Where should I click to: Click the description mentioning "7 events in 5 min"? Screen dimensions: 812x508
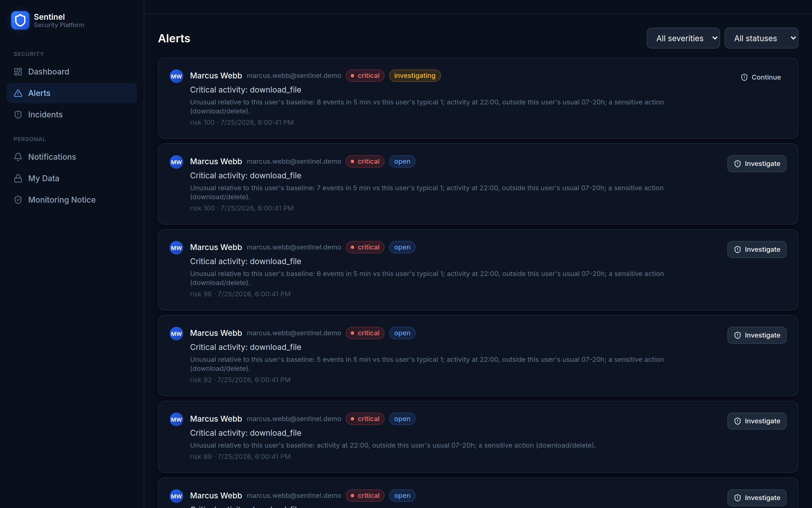tap(427, 192)
